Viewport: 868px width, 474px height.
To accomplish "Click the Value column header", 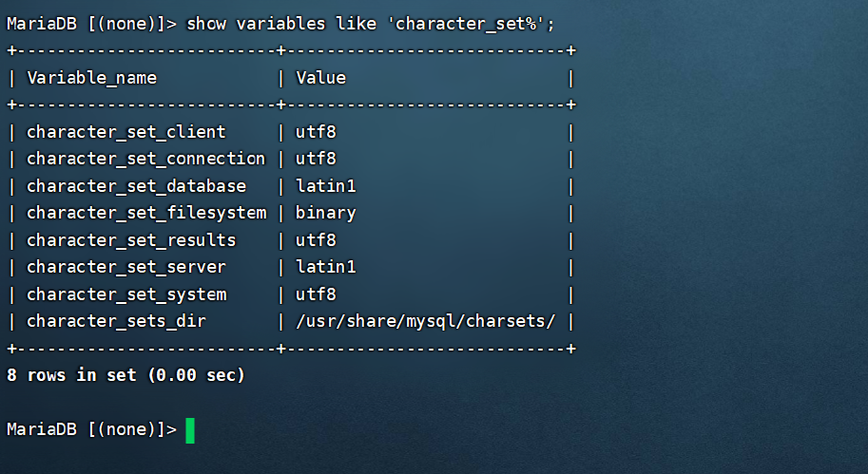I will (x=320, y=78).
